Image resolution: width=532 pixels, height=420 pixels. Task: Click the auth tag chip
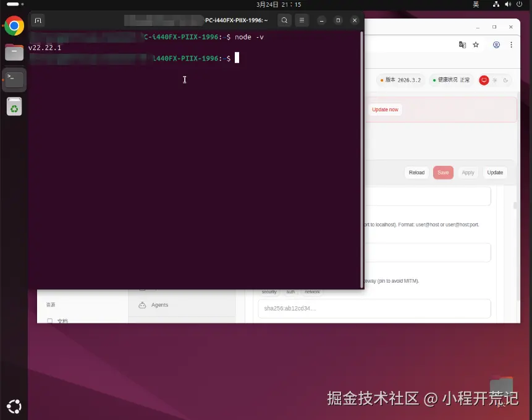(x=290, y=292)
